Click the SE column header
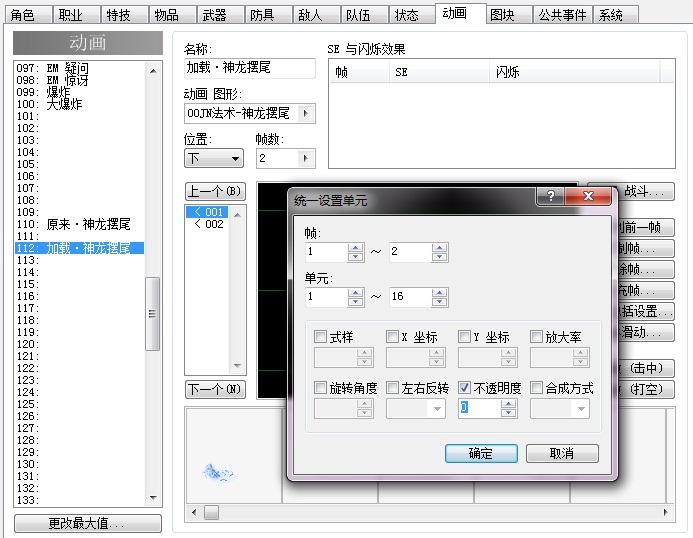This screenshot has height=538, width=693. pos(439,72)
